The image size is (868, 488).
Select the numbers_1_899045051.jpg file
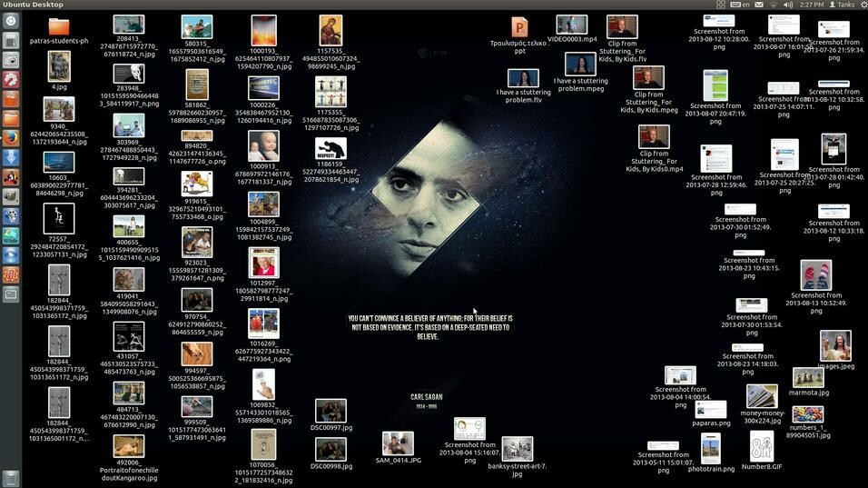[x=808, y=423]
